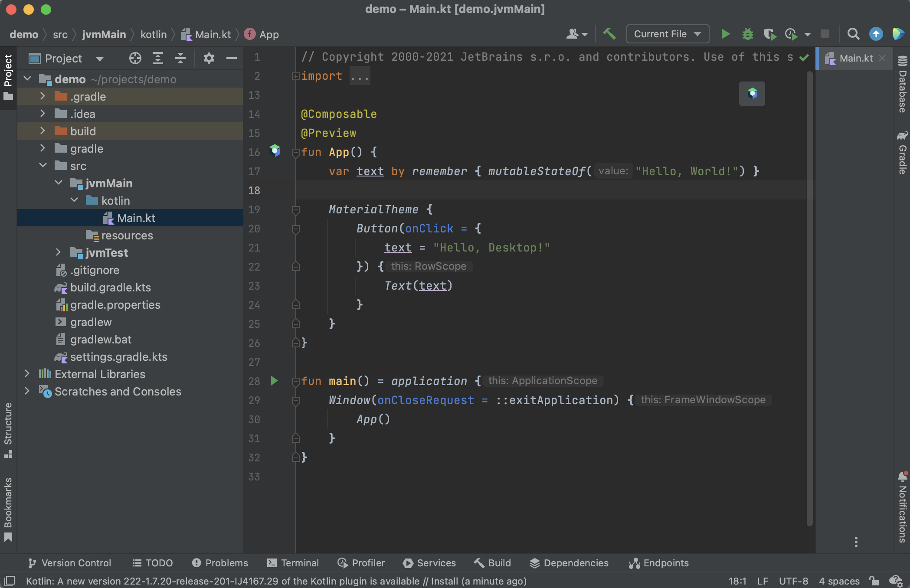Viewport: 910px width, 588px height.
Task: Click the editor vertical scrollbar
Action: tap(809, 299)
